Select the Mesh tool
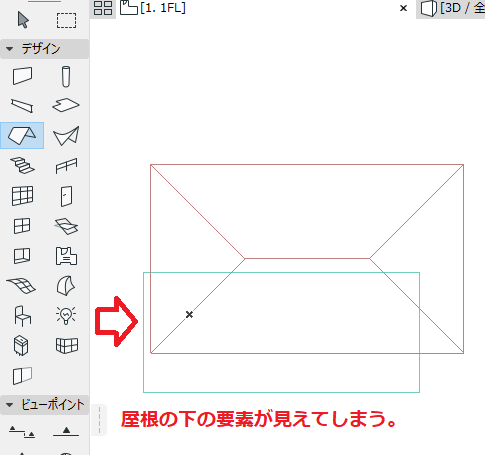Image resolution: width=485 pixels, height=463 pixels. coord(21,286)
